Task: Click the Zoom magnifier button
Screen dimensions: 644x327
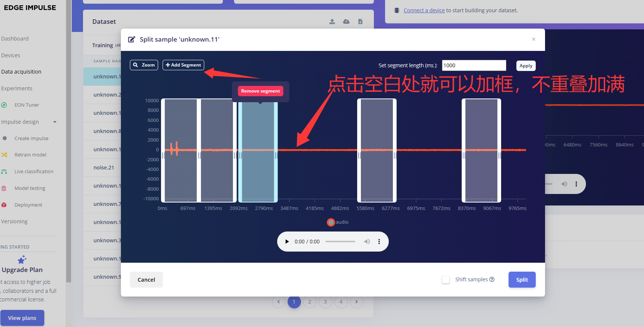Action: [x=144, y=65]
